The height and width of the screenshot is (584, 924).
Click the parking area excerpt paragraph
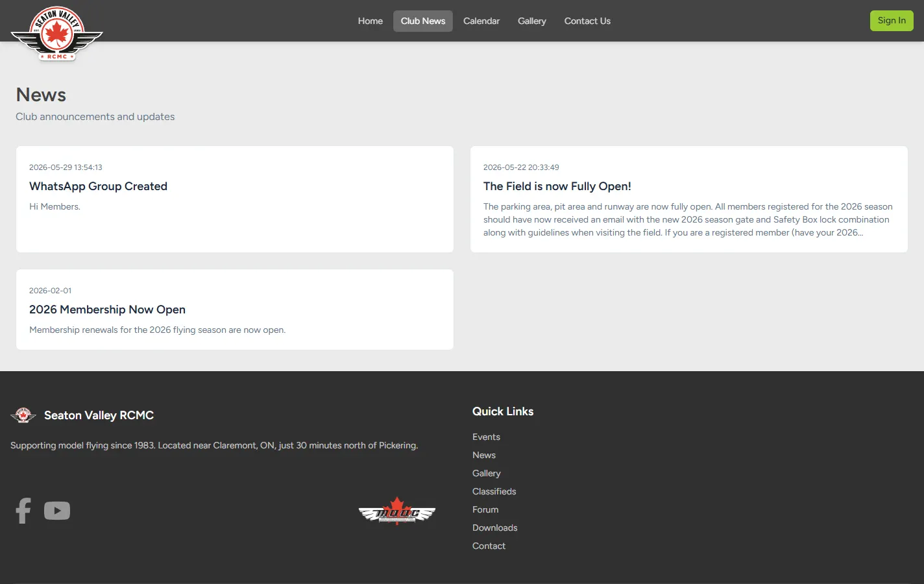688,219
